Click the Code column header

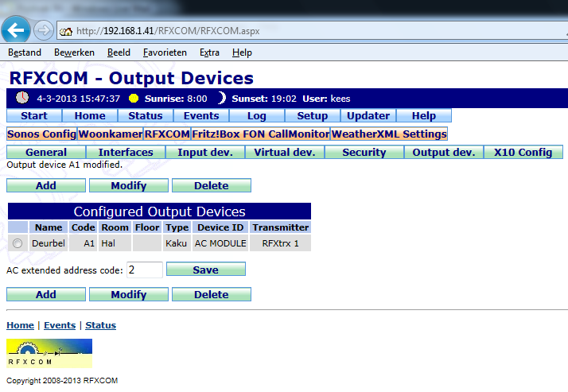click(x=83, y=227)
